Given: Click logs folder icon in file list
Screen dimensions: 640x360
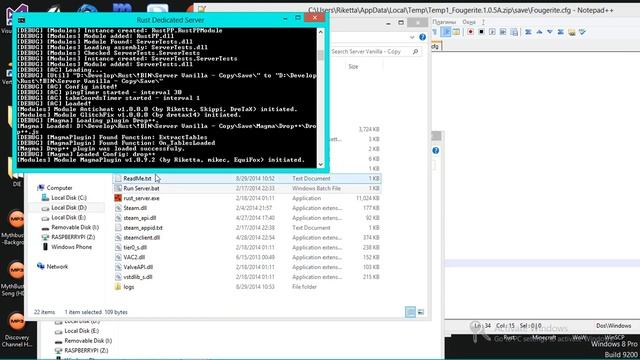Looking at the screenshot, I should point(118,287).
